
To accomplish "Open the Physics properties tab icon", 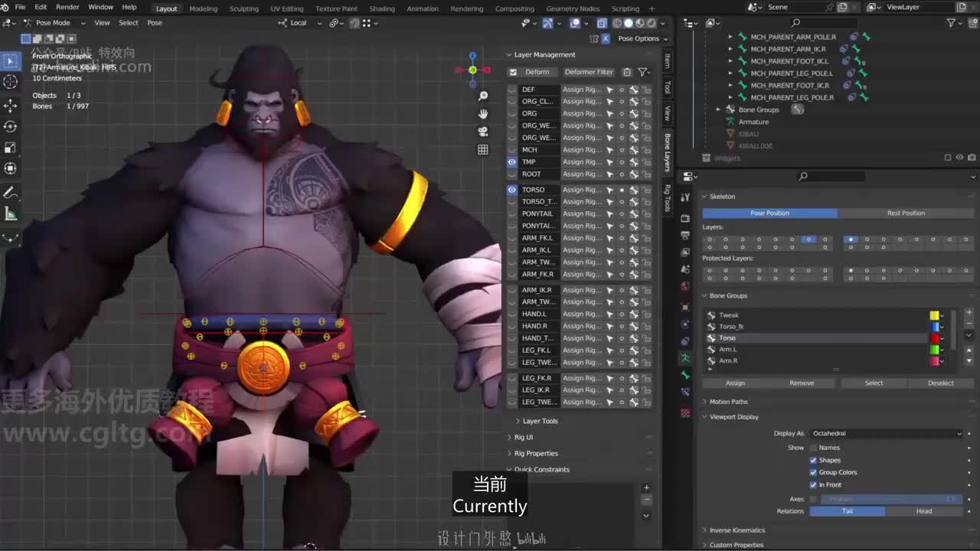I will coord(685,324).
